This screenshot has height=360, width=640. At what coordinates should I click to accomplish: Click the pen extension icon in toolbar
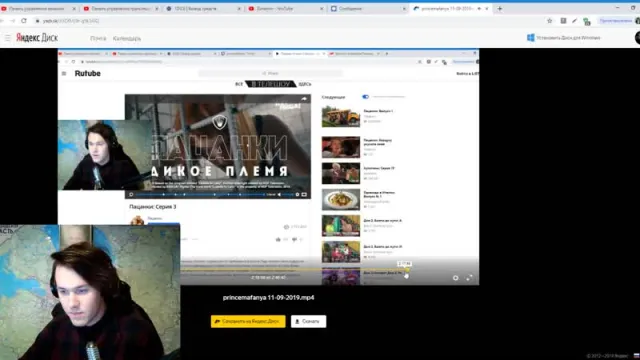[575, 21]
